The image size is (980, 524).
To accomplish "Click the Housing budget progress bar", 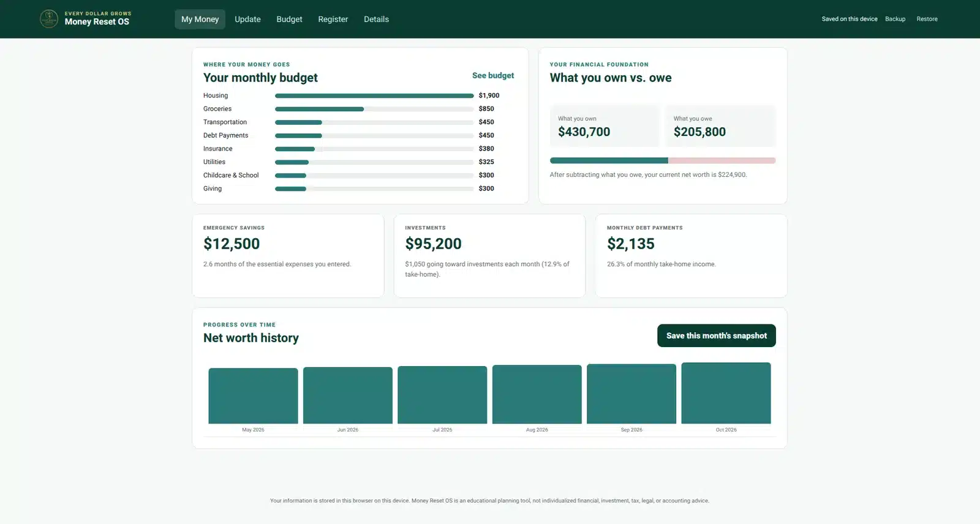I will pos(374,95).
